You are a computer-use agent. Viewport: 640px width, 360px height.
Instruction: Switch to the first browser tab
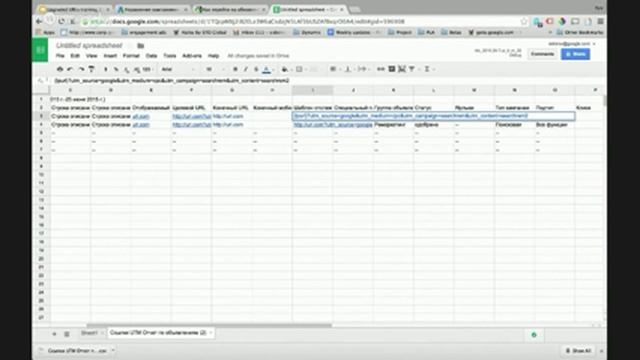[x=75, y=9]
